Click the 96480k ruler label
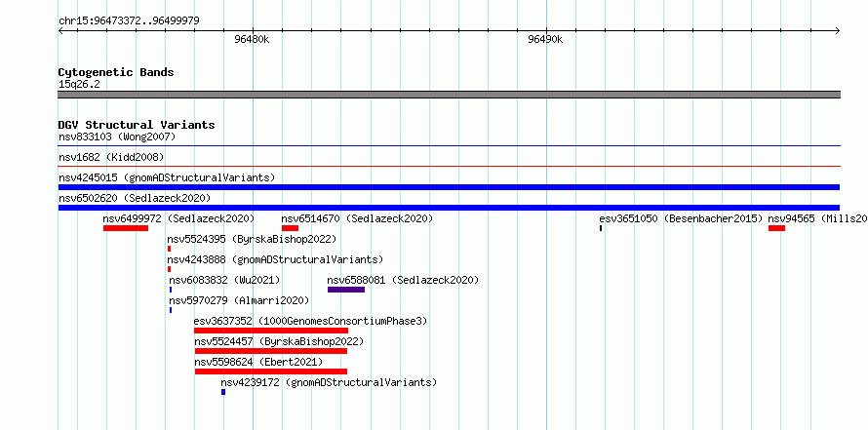 (252, 39)
